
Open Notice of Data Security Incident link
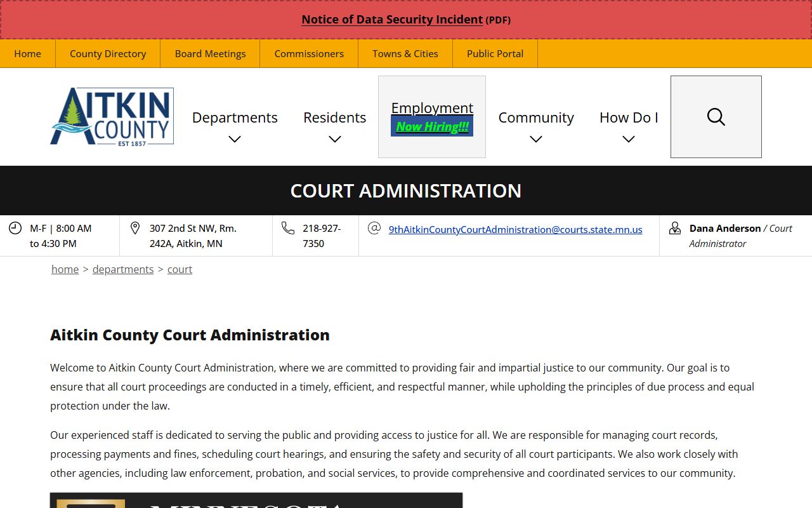392,20
